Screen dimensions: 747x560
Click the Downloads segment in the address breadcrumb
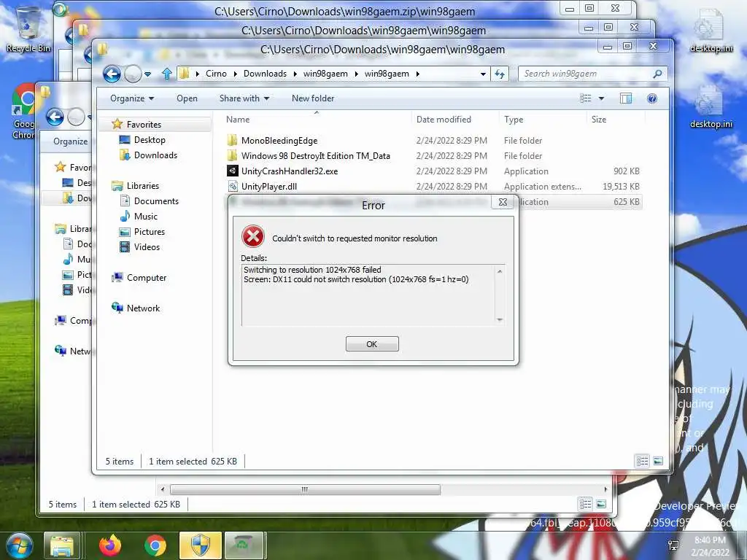pyautogui.click(x=265, y=74)
